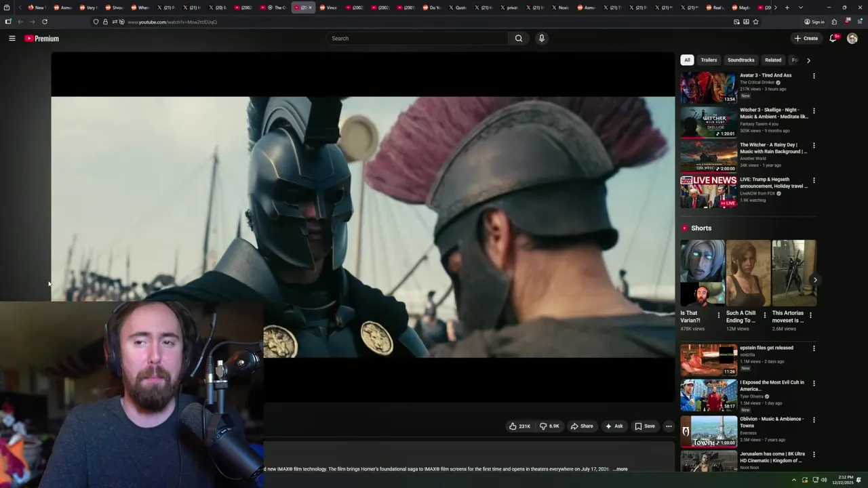Open the Create menu button
The width and height of the screenshot is (868, 488).
[806, 39]
